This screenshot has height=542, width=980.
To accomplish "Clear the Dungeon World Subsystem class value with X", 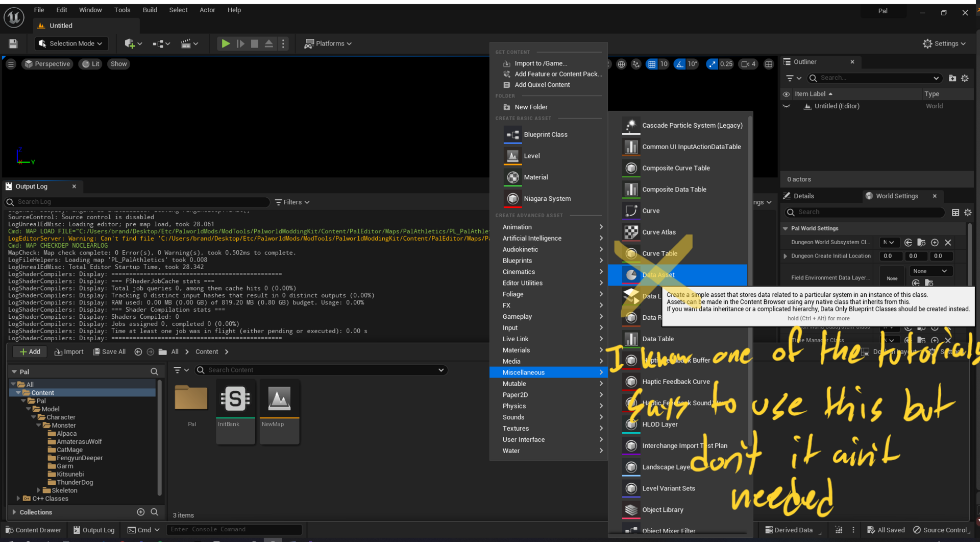I will click(x=948, y=243).
